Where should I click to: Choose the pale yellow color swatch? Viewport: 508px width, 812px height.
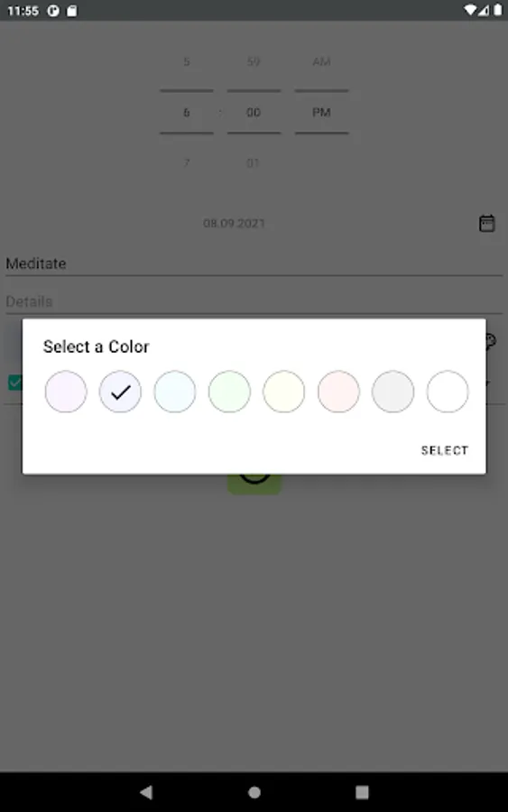click(x=283, y=392)
